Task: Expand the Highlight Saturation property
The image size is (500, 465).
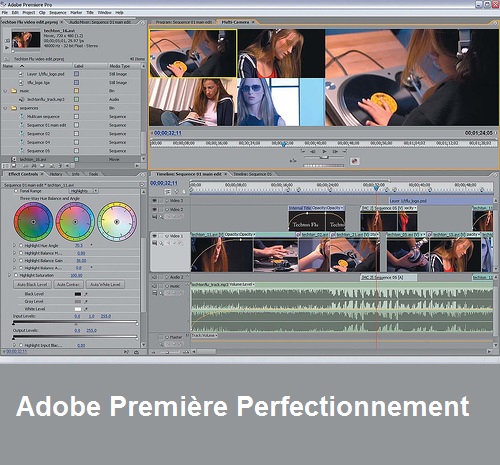Action: (9, 275)
